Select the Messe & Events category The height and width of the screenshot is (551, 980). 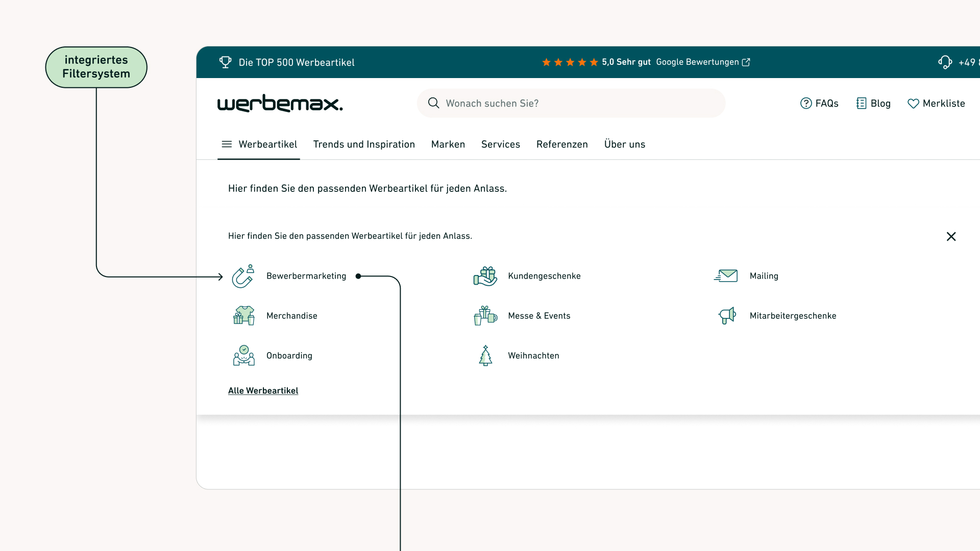tap(539, 316)
